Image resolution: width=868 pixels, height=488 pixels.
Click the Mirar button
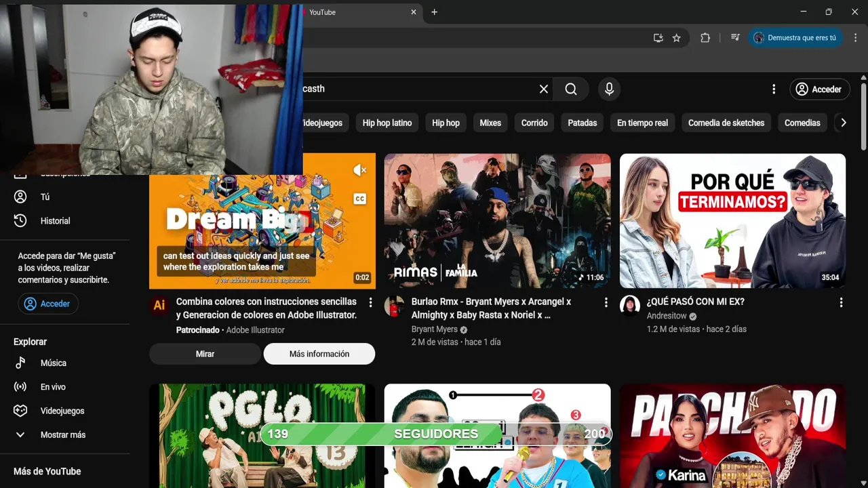pyautogui.click(x=205, y=354)
